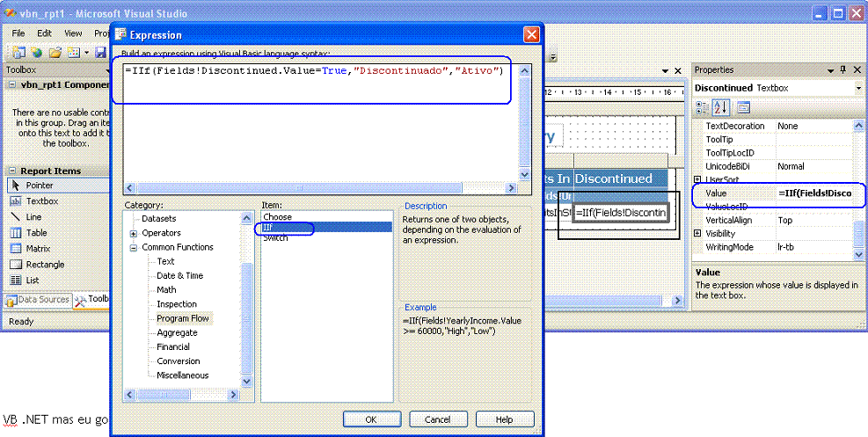868x437 pixels.
Task: Select Financial category
Action: click(173, 346)
